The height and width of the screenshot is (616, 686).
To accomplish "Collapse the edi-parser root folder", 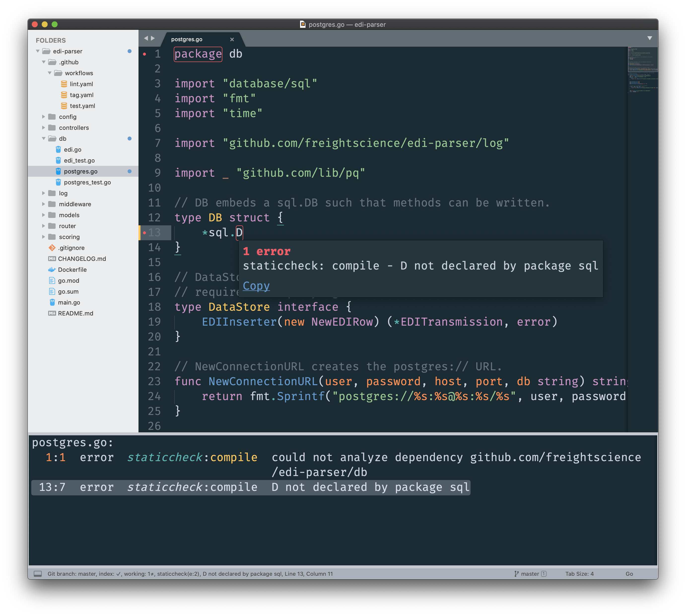I will click(38, 51).
